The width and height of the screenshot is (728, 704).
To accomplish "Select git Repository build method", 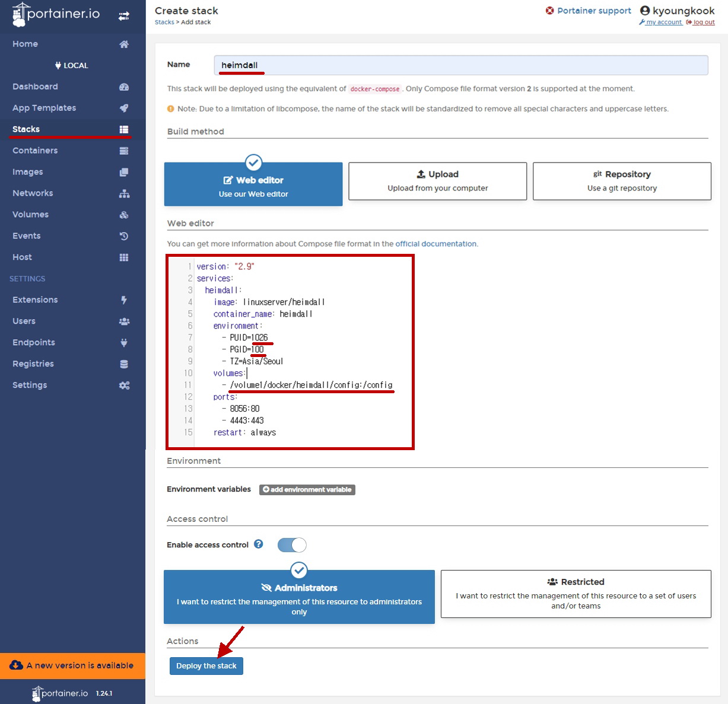I will click(x=622, y=181).
